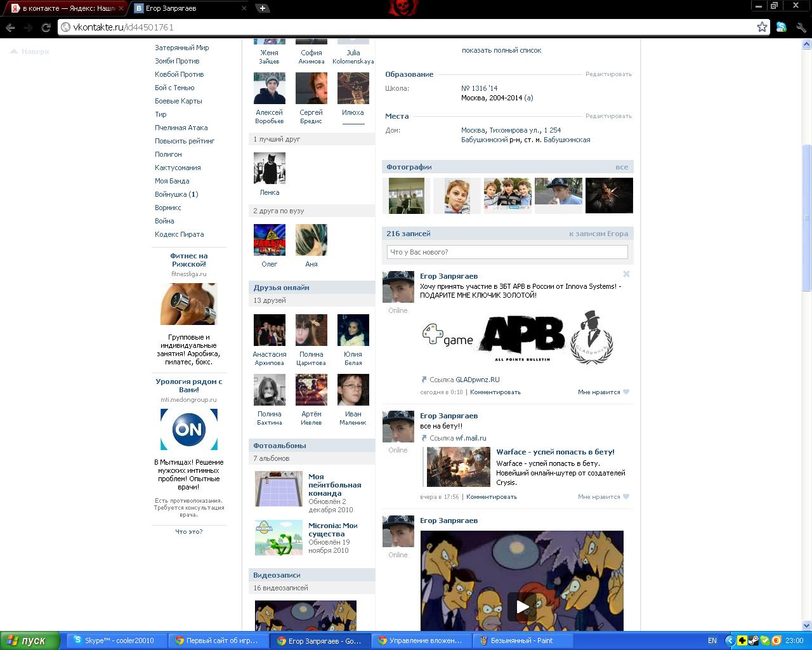This screenshot has width=812, height=650.
Task: Expand info with показать полный список
Action: pos(501,50)
